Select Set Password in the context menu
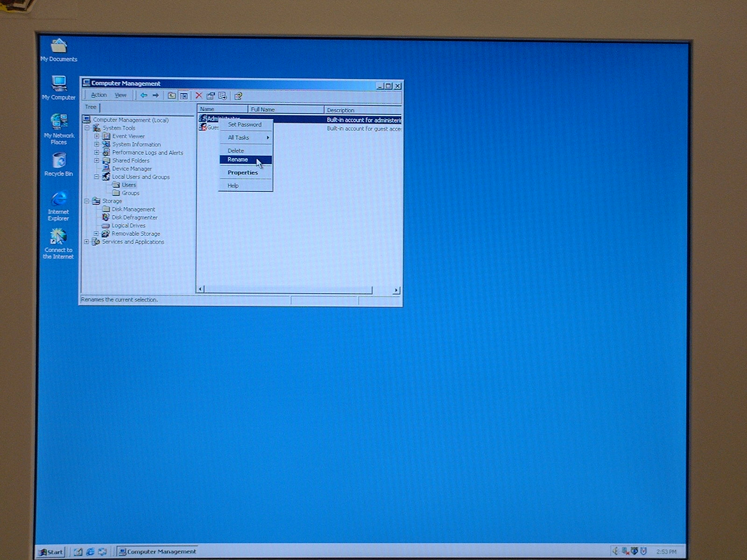747x560 pixels. pyautogui.click(x=245, y=125)
